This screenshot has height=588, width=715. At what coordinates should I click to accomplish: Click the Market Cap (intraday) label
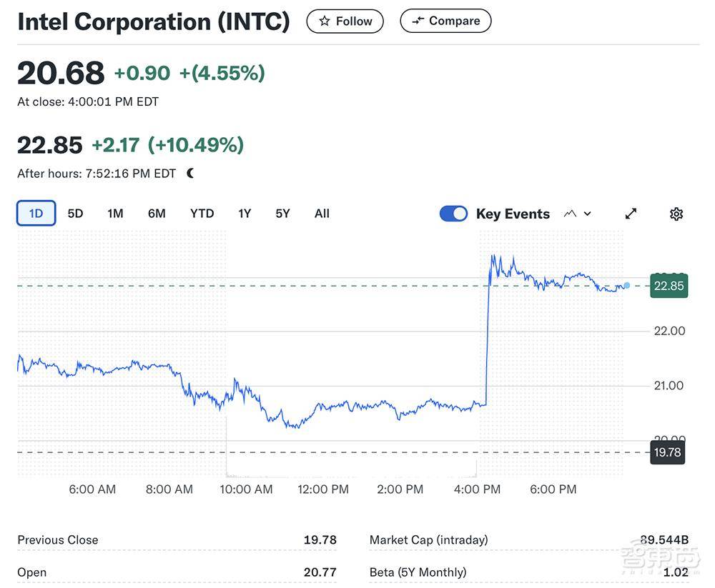coord(428,539)
